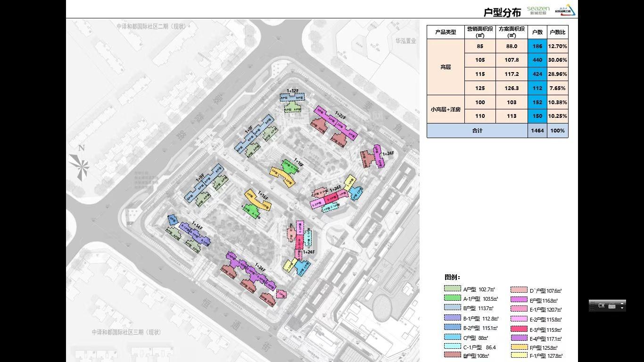Click the 1+22F building label on the map
Image resolution: width=644 pixels, height=362 pixels.
[340, 116]
